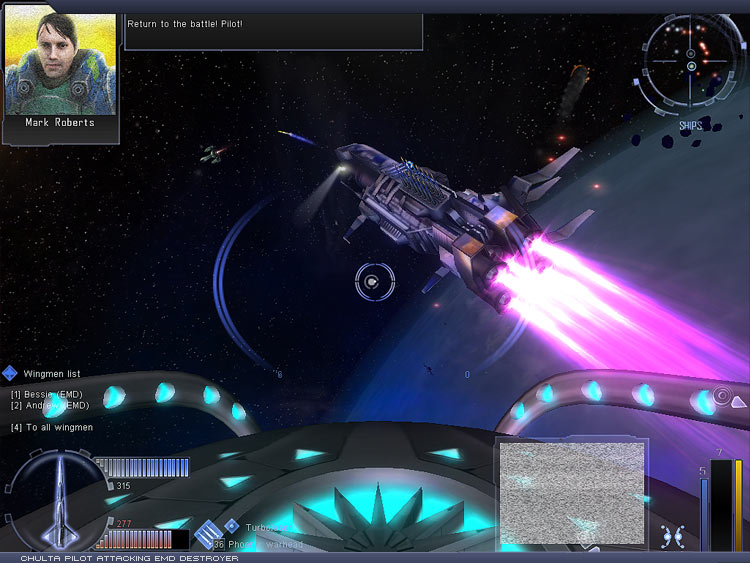The width and height of the screenshot is (750, 563).
Task: Click the blue shield strength bar
Action: point(142,468)
